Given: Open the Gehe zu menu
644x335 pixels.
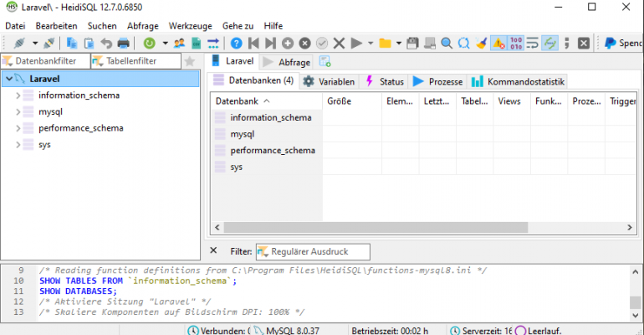Looking at the screenshot, I should (238, 26).
